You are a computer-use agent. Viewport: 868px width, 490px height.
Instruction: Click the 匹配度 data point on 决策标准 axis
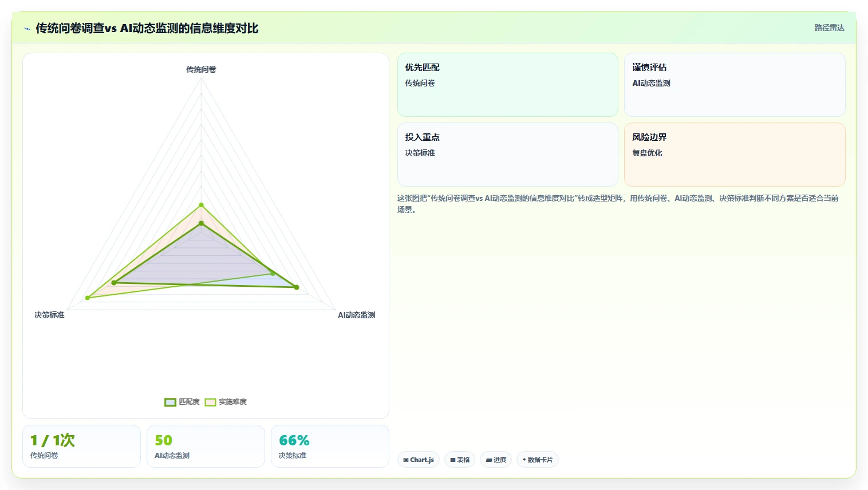[114, 283]
